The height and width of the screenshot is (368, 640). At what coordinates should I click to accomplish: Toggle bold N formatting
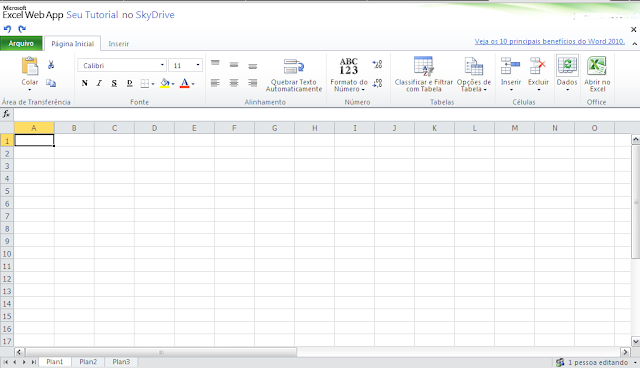tap(84, 83)
